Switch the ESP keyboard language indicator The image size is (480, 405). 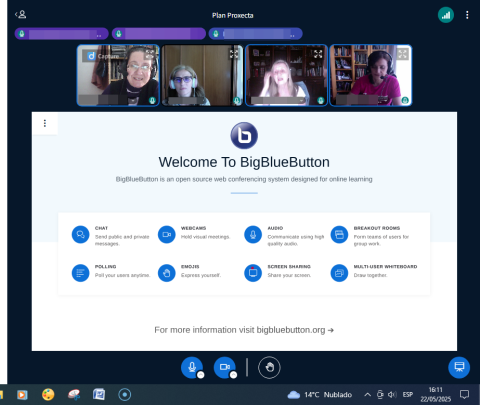point(408,395)
